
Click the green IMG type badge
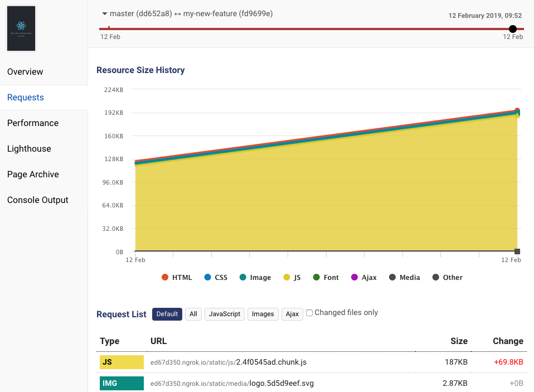[122, 383]
